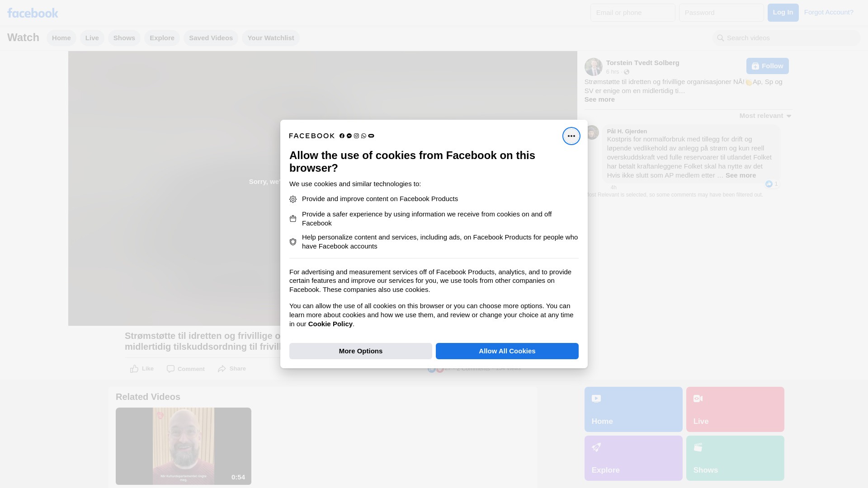Open Pål H. Gjerden name link
The width and height of the screenshot is (868, 488).
point(627,131)
